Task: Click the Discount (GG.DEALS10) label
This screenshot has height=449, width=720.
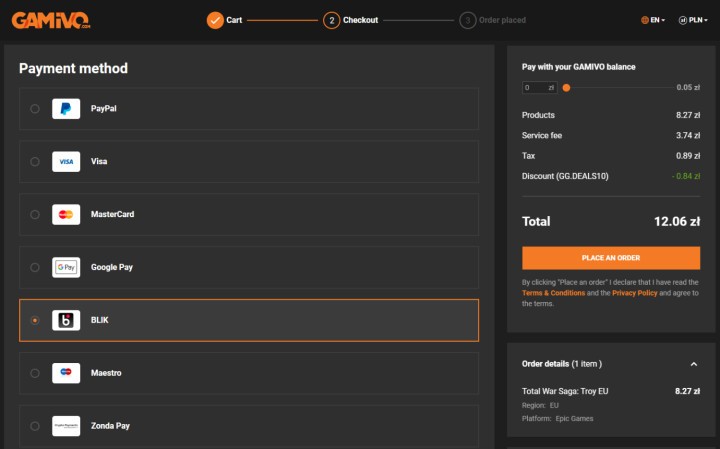Action: (565, 176)
